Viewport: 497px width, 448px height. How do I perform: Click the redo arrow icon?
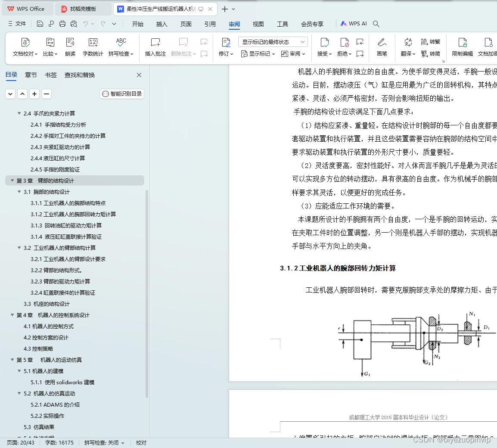103,24
